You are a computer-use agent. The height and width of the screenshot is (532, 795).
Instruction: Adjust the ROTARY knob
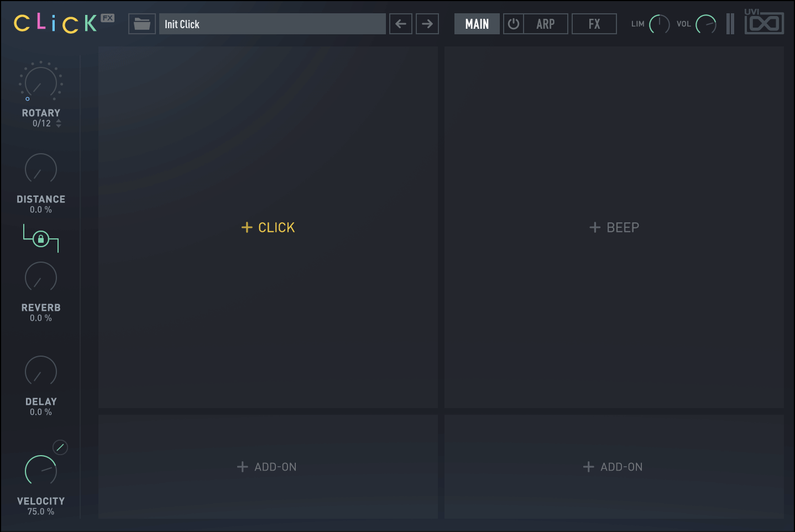(x=41, y=82)
